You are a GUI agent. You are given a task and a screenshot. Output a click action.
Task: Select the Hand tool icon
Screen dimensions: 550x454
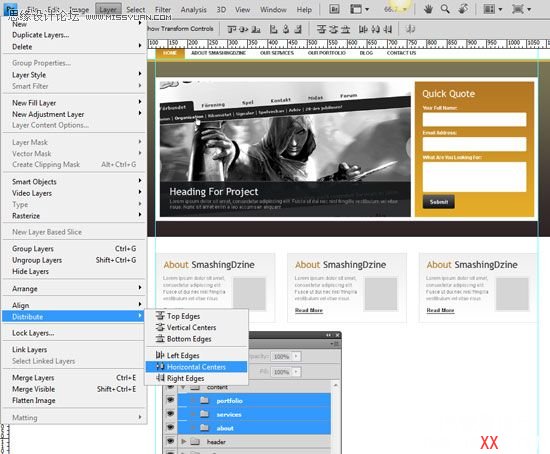(428, 9)
